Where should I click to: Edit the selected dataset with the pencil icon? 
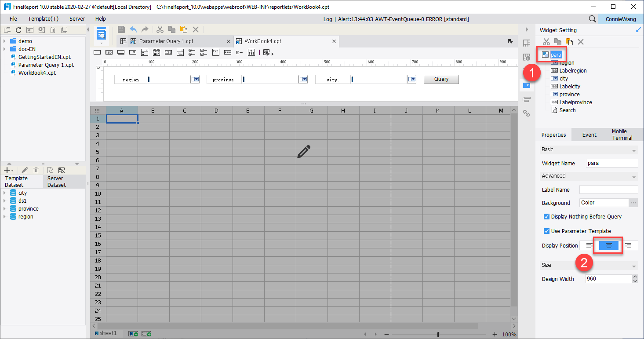[24, 170]
